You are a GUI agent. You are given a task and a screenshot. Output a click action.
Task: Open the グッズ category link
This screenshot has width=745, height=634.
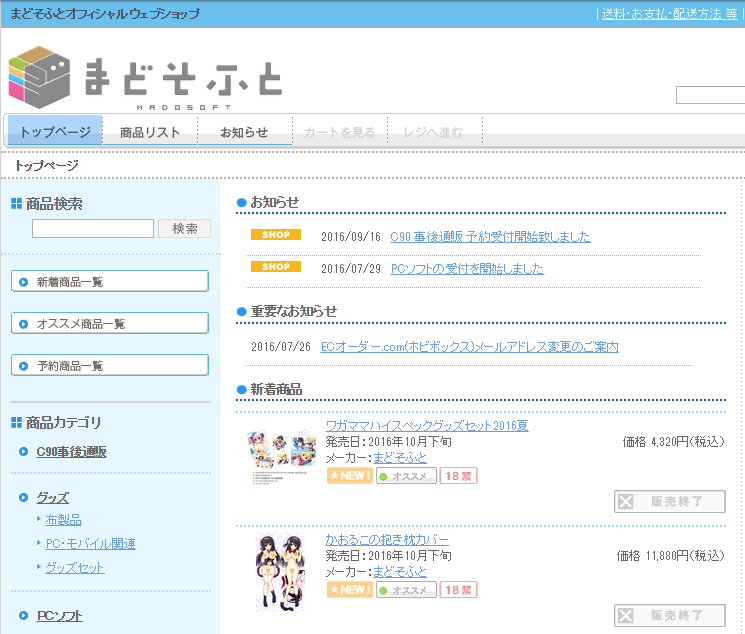(52, 498)
